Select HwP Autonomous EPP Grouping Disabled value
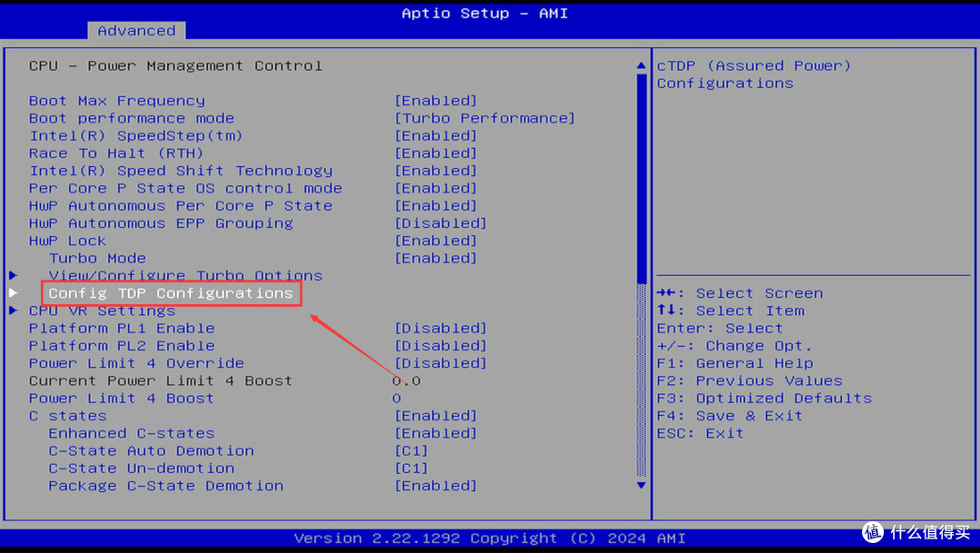980x553 pixels. 440,223
